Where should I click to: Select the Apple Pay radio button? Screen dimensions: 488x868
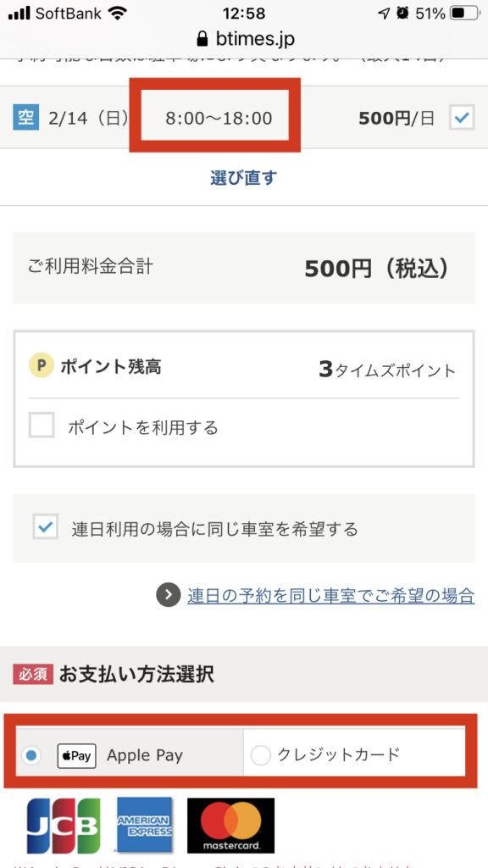31,755
